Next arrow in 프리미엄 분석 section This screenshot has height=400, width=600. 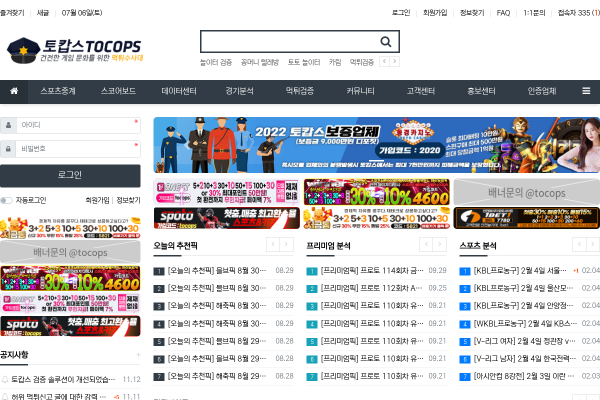pos(440,244)
